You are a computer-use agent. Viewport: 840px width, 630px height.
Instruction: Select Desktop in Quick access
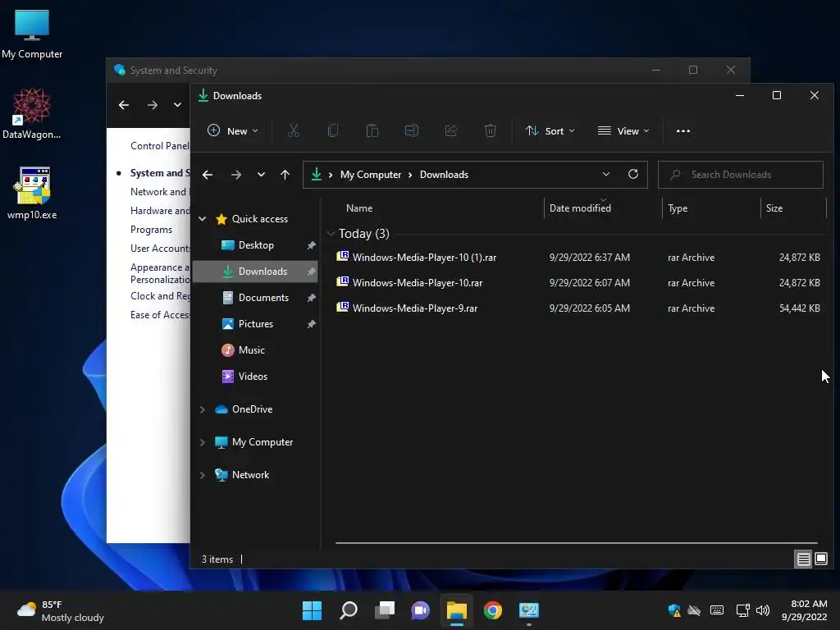256,245
